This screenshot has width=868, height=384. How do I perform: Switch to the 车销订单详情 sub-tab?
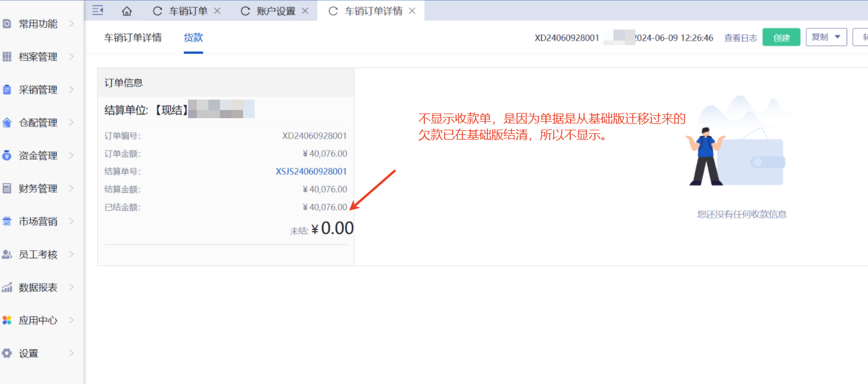pos(133,38)
